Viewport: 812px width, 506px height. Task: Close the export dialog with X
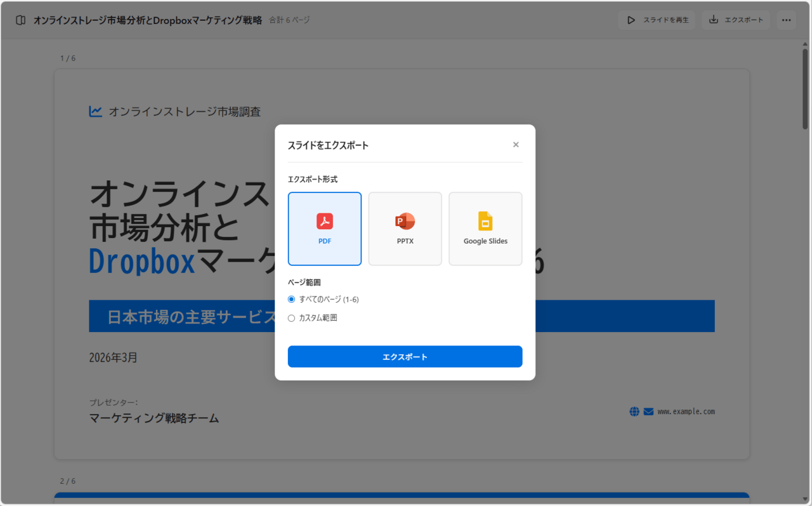click(516, 145)
